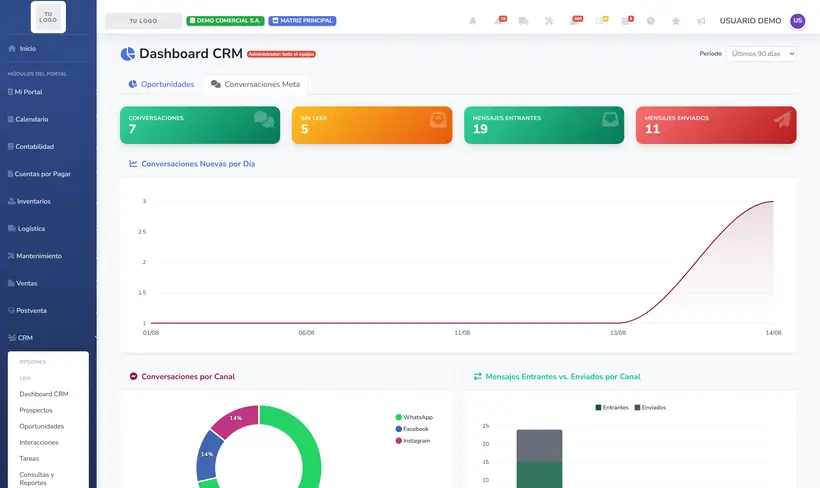820x488 pixels.
Task: Click the delivery truck icon in header
Action: coord(523,21)
